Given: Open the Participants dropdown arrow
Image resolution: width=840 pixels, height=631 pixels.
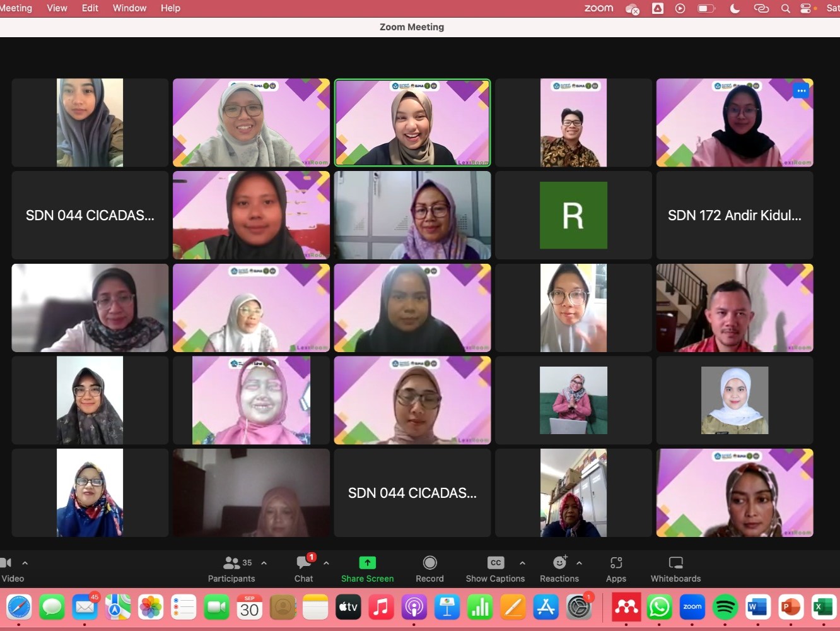Looking at the screenshot, I should click(264, 562).
